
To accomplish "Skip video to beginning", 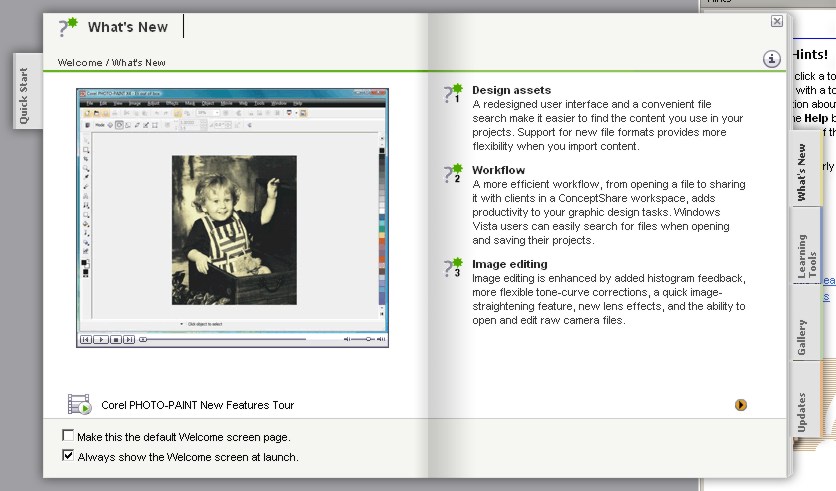I will click(86, 339).
